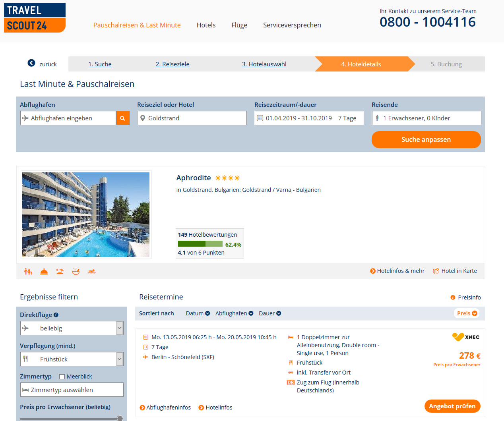The image size is (504, 421).
Task: Click the Suche anpassen button
Action: coord(426,139)
